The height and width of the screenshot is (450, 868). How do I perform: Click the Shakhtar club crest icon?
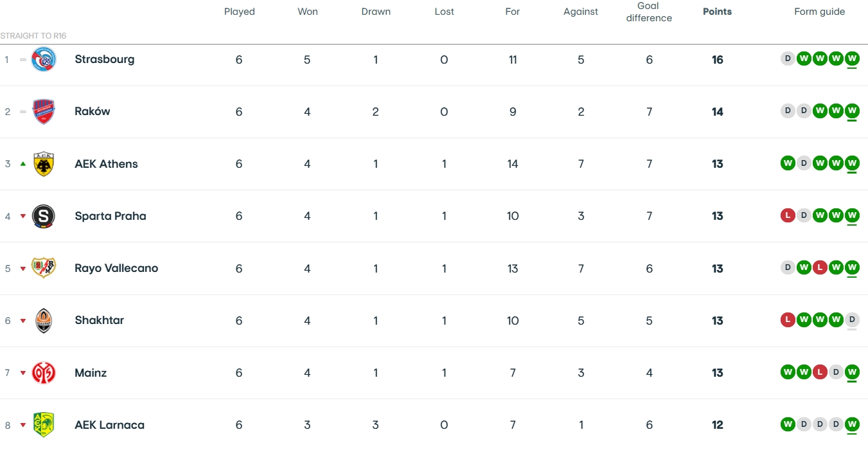[x=44, y=320]
